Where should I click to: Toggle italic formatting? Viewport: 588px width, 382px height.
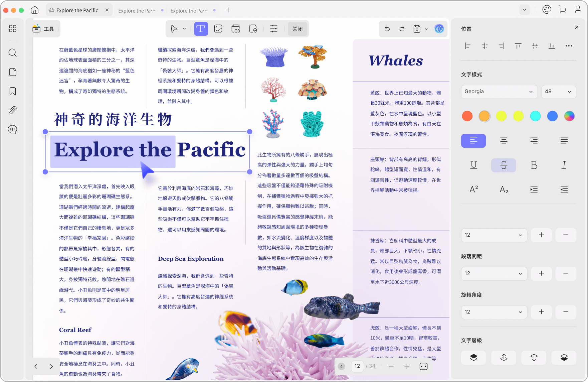point(564,165)
